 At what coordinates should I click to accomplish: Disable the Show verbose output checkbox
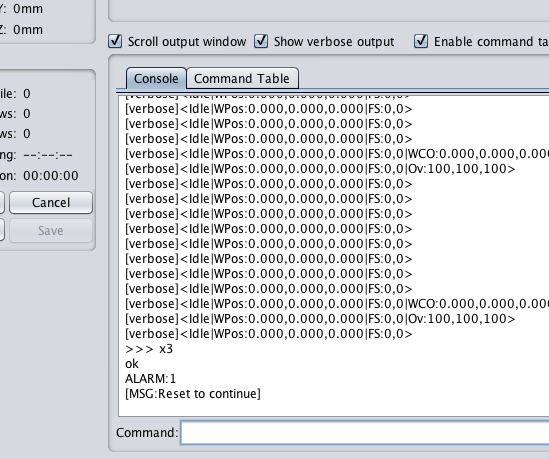261,41
